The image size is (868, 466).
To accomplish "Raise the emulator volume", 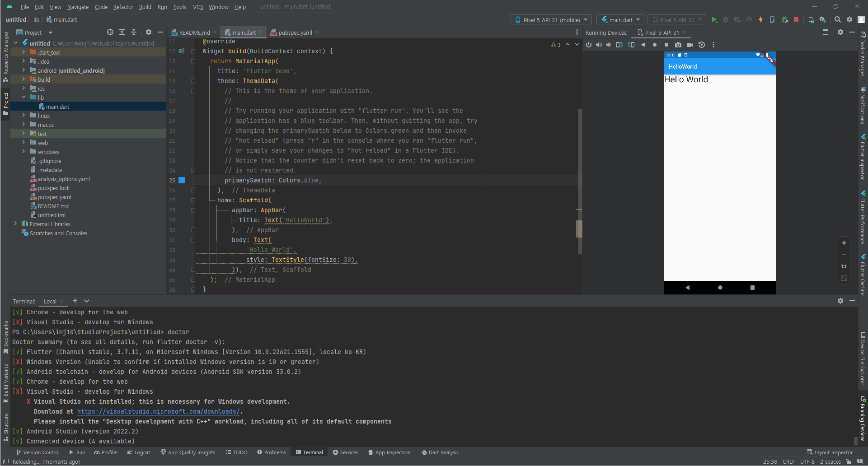I will tap(599, 45).
